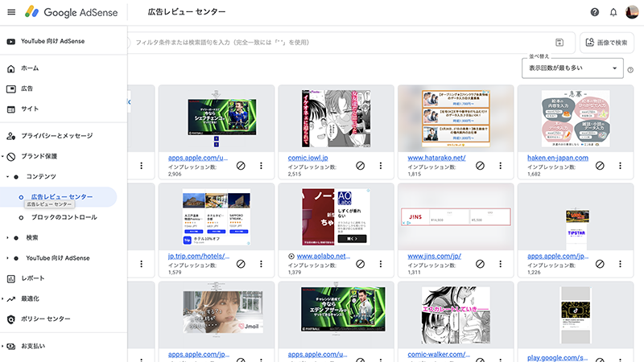Block the www.hatarako.net ad

tap(480, 166)
